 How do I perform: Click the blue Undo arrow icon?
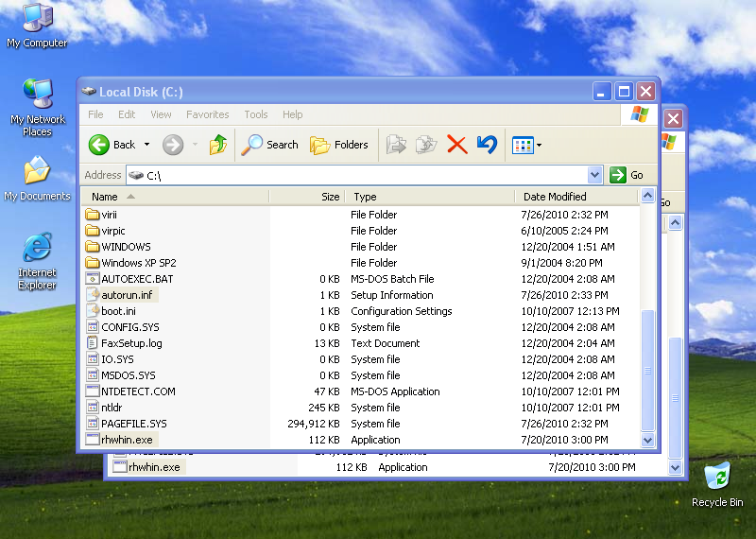487,145
